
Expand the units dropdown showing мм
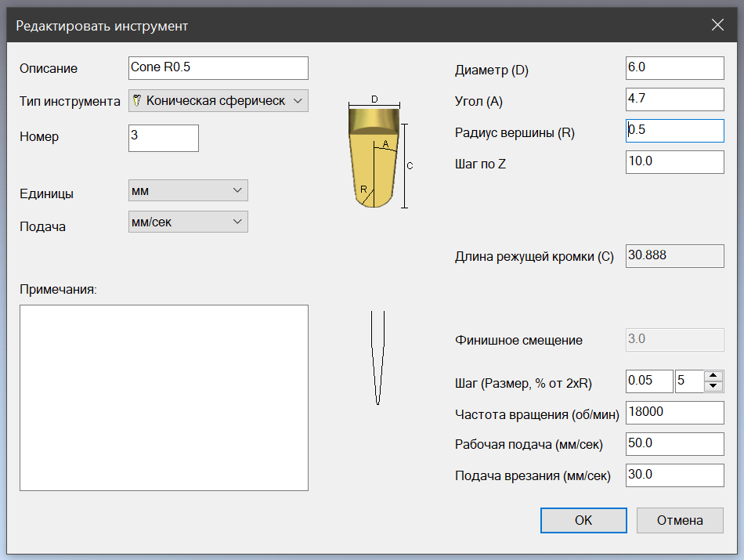[x=188, y=190]
